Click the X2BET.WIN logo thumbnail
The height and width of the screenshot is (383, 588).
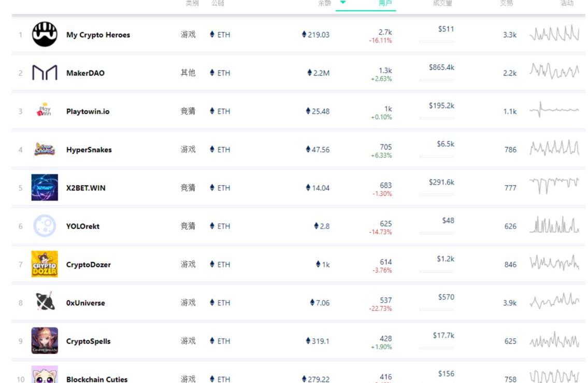[x=45, y=188]
